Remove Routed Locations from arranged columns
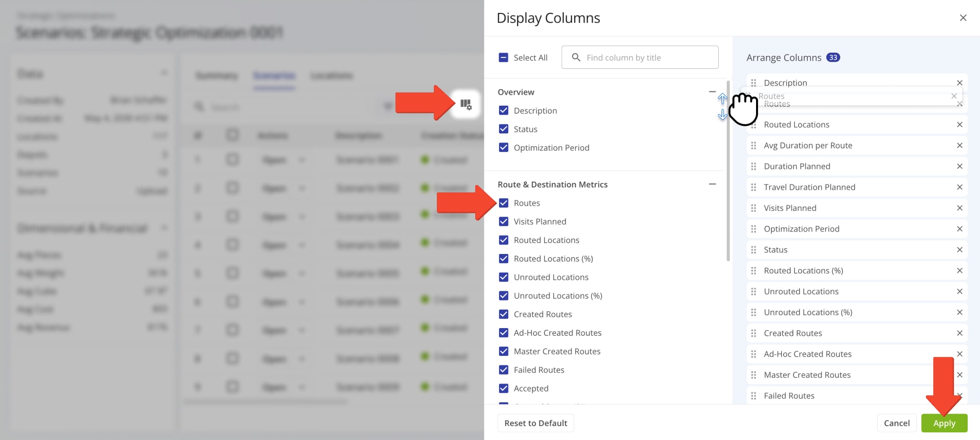Image resolution: width=980 pixels, height=440 pixels. pos(959,125)
